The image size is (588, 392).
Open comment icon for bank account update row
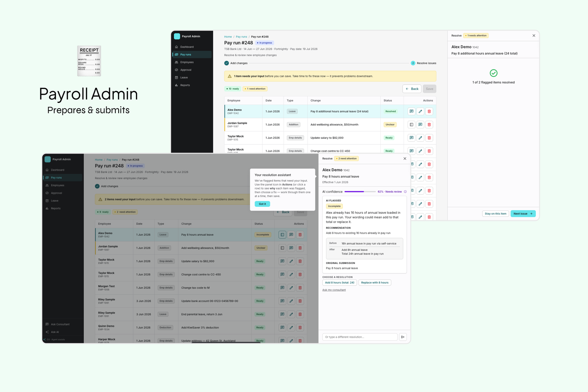[x=282, y=301]
